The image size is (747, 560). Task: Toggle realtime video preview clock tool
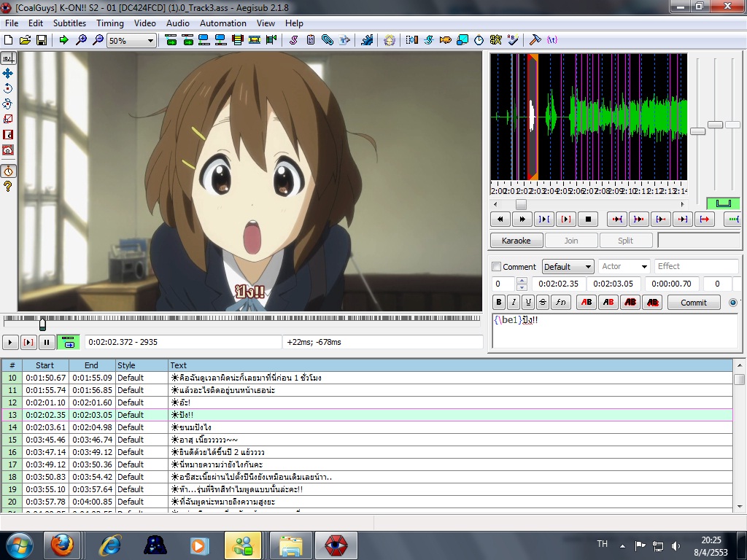(x=8, y=171)
